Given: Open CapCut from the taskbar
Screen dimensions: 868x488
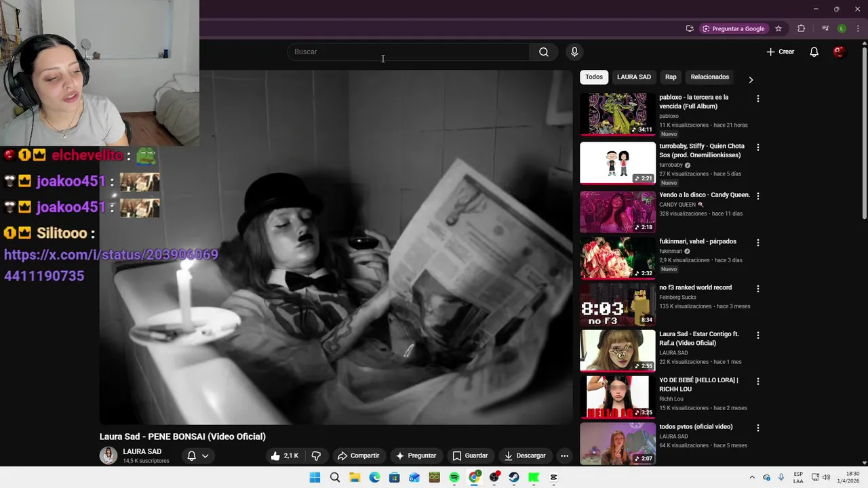Looking at the screenshot, I should tap(553, 477).
